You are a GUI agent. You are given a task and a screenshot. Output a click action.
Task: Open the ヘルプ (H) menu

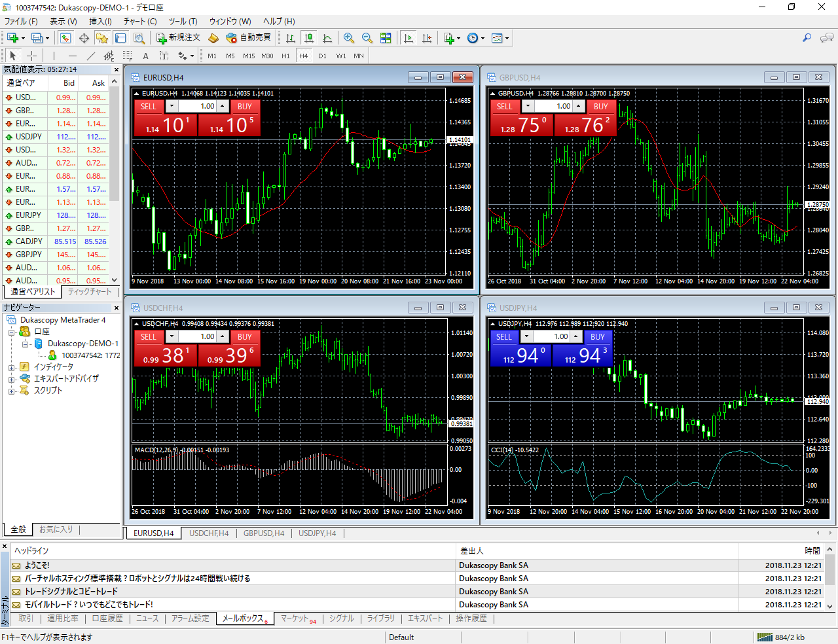tap(279, 21)
